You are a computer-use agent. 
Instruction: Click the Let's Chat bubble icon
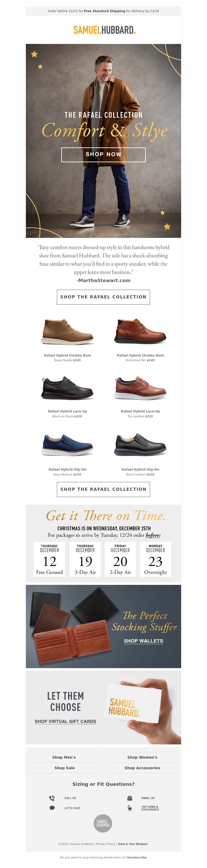point(52,808)
